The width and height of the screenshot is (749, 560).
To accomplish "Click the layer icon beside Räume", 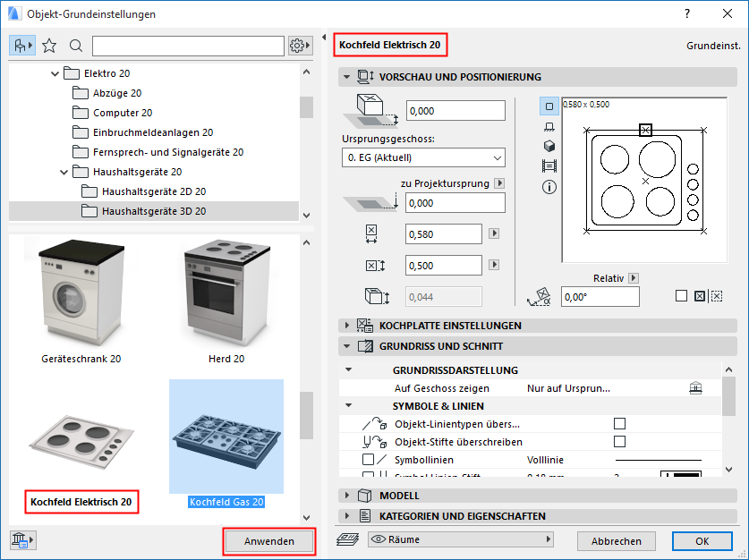I will pos(348,540).
